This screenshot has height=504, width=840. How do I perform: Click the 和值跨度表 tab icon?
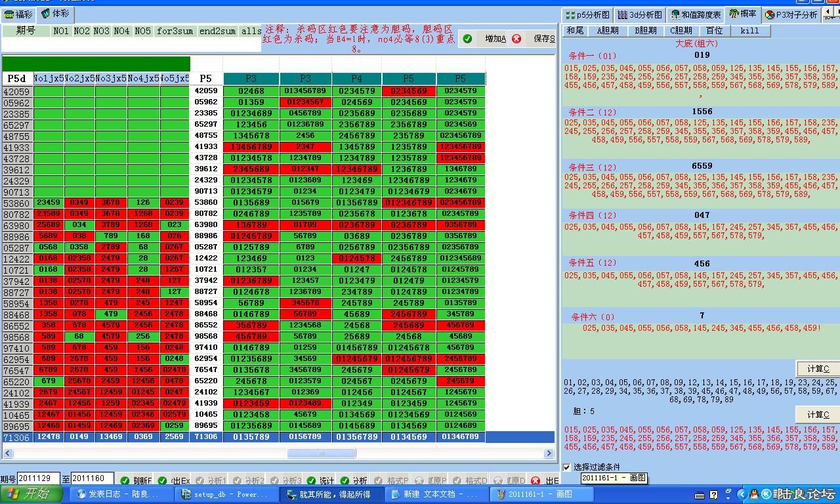tap(675, 14)
